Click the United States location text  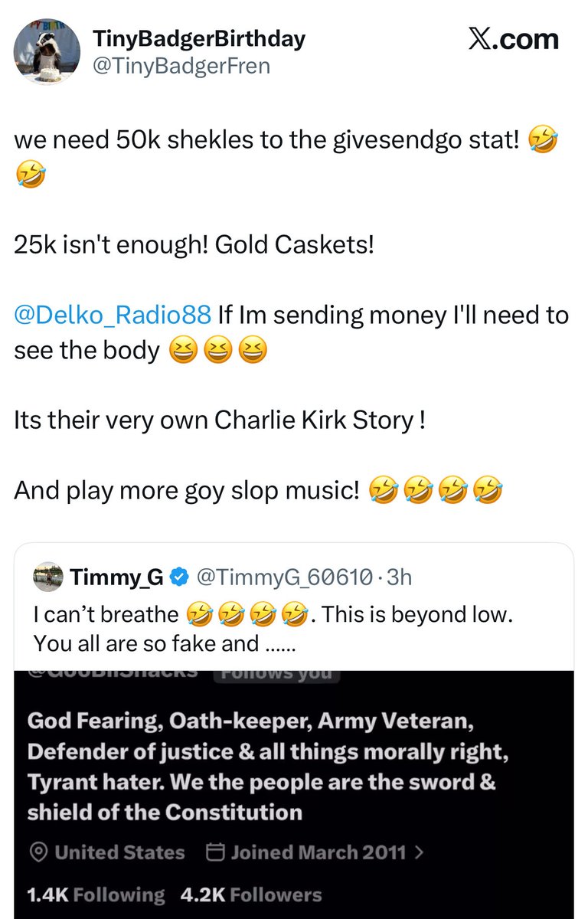(x=119, y=852)
